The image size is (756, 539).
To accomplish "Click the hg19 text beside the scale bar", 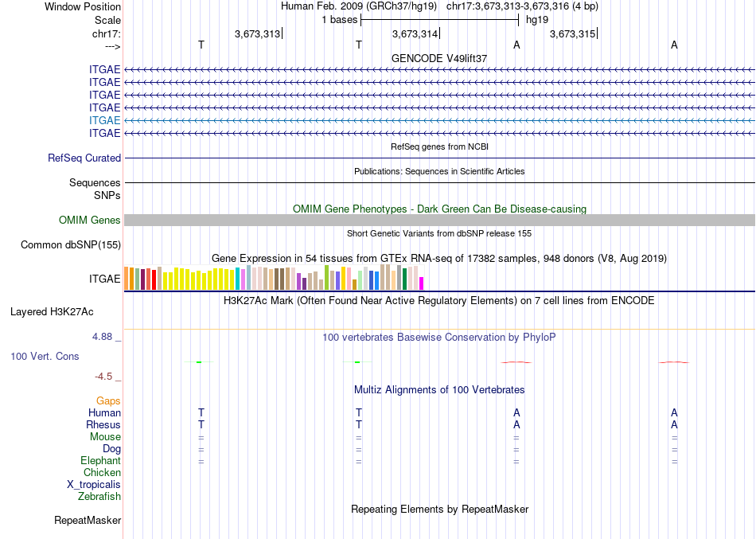I will tap(537, 20).
